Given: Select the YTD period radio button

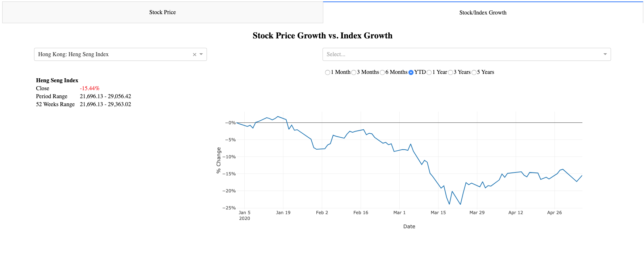Looking at the screenshot, I should [411, 72].
